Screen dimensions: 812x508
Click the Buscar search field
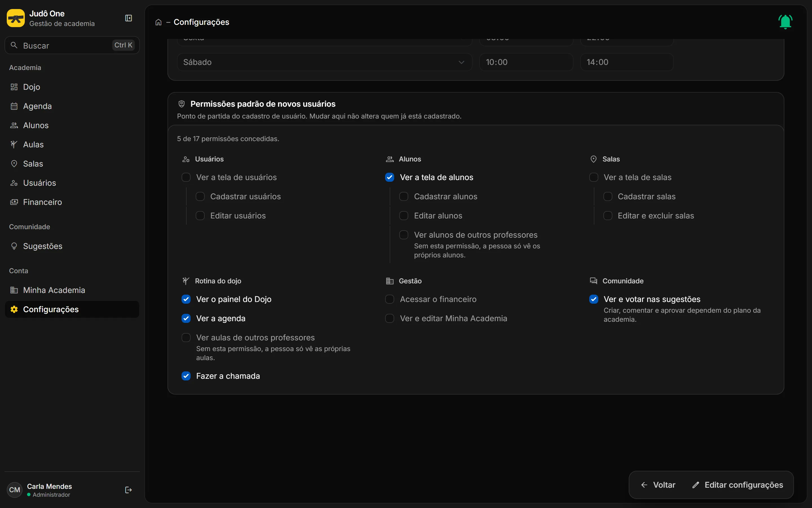[72, 45]
